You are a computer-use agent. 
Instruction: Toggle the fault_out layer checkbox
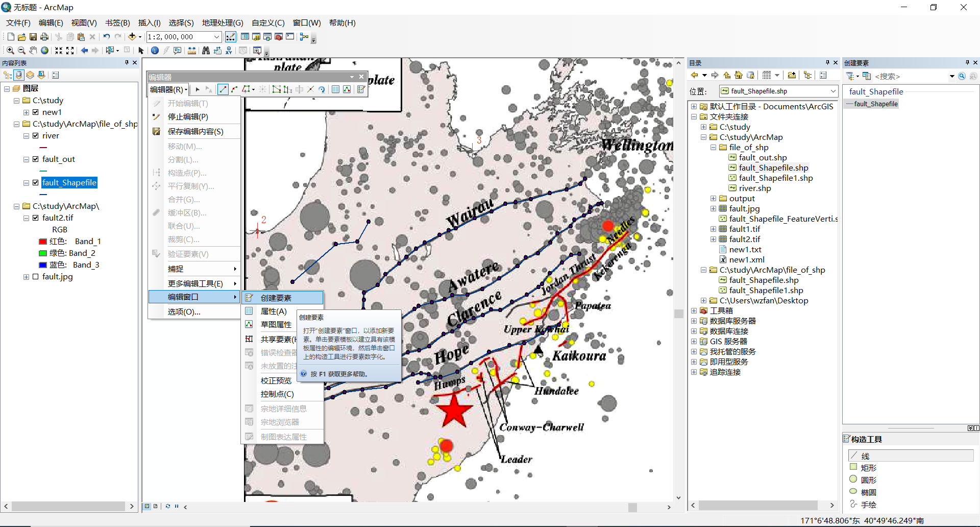[x=36, y=159]
